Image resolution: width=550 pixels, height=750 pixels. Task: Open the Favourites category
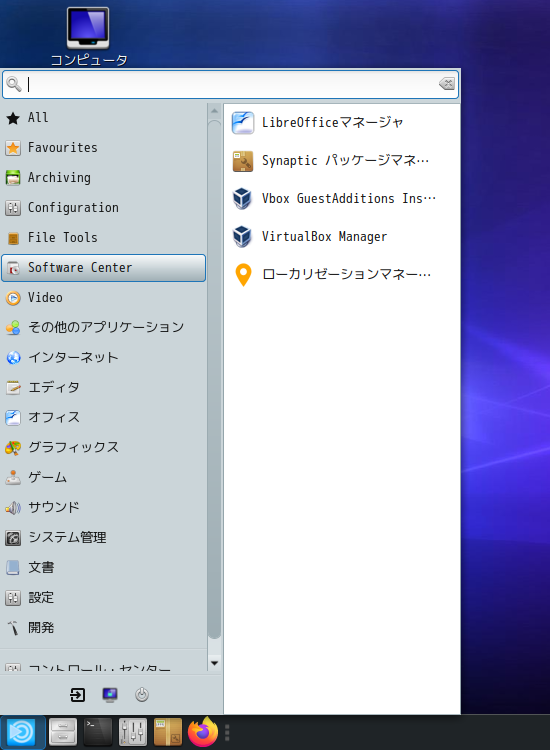103,148
